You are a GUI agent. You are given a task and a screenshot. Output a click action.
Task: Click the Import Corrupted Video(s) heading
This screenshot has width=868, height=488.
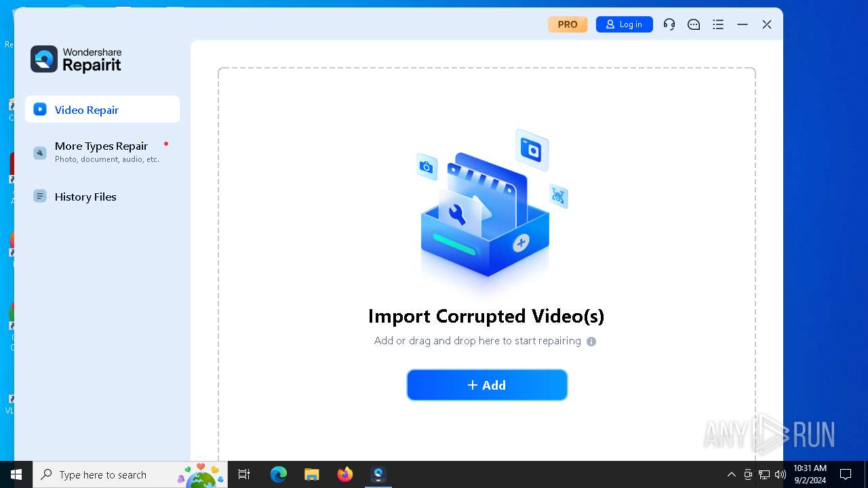click(x=486, y=316)
